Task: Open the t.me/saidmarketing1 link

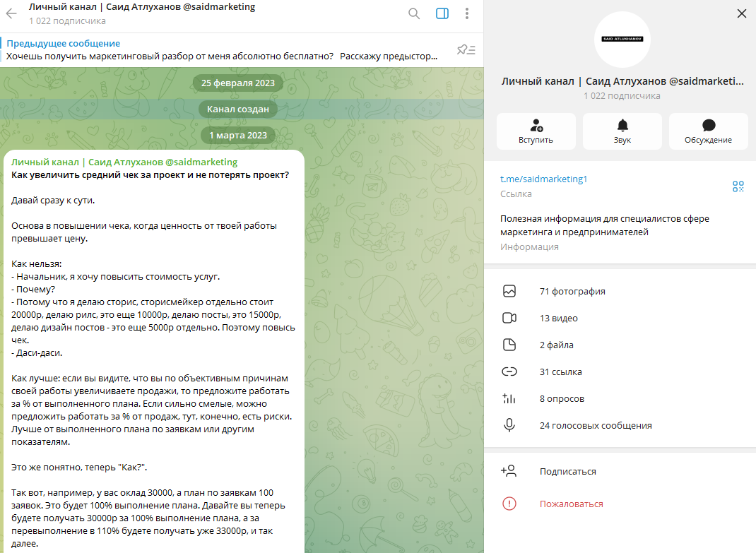Action: coord(543,179)
